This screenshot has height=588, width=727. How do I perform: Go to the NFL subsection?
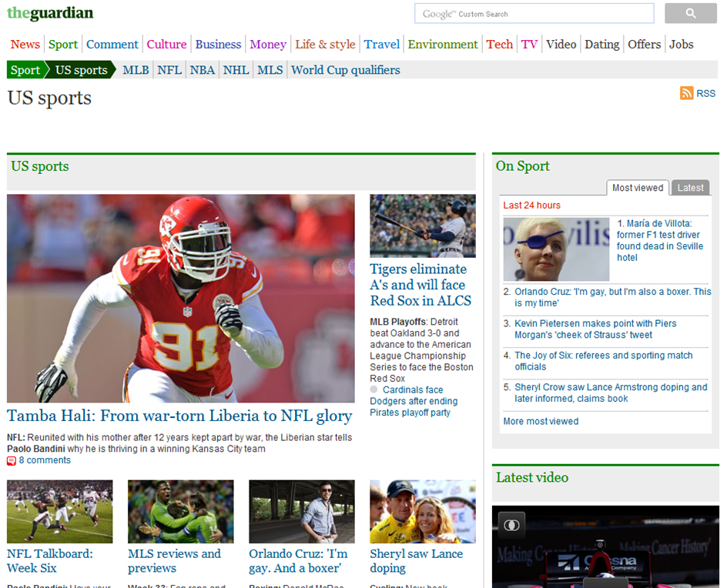pos(169,70)
